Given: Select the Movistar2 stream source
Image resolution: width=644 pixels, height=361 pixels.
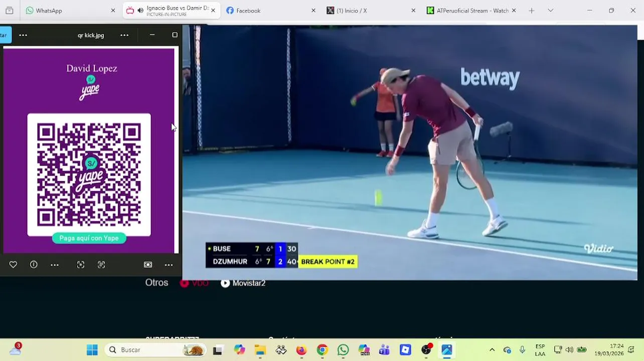Looking at the screenshot, I should pos(243,283).
